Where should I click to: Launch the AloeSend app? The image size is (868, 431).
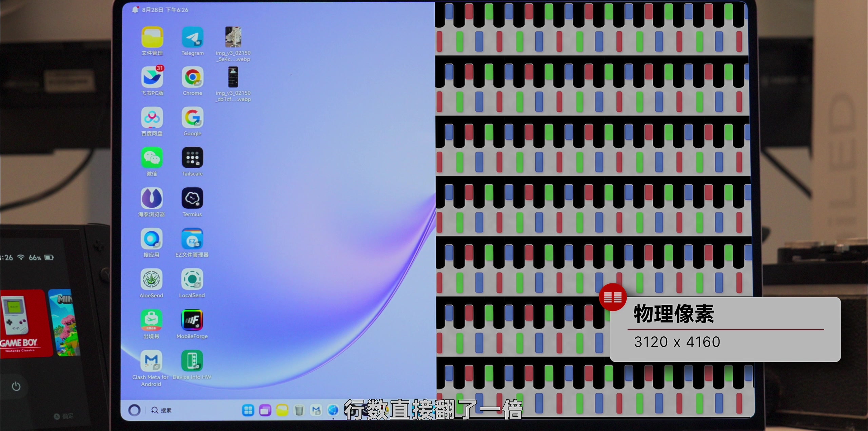pyautogui.click(x=151, y=279)
